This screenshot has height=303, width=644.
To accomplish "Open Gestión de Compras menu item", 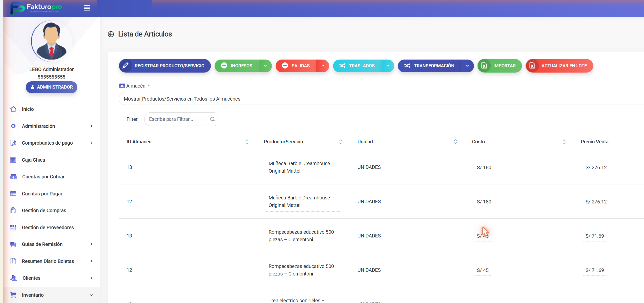I will coord(44,210).
